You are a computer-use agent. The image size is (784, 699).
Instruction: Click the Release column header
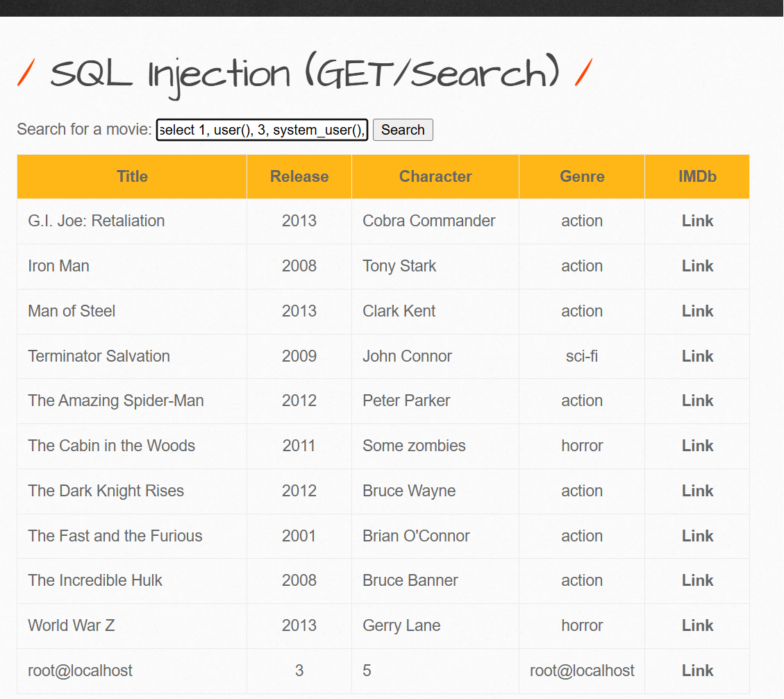299,176
